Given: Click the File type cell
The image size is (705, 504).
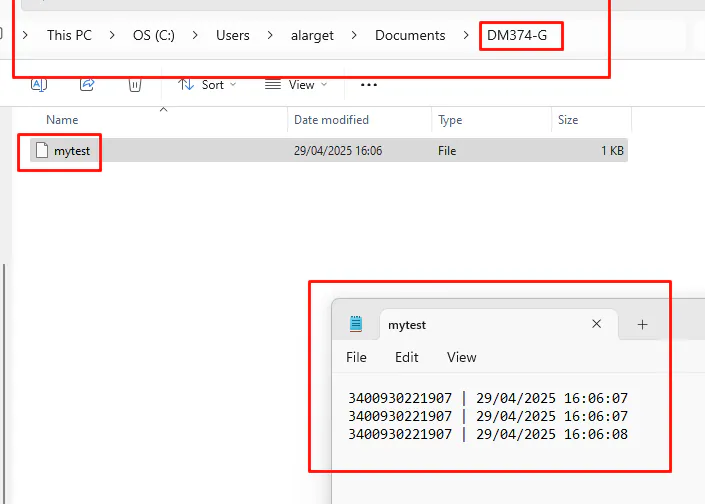Looking at the screenshot, I should pyautogui.click(x=447, y=151).
